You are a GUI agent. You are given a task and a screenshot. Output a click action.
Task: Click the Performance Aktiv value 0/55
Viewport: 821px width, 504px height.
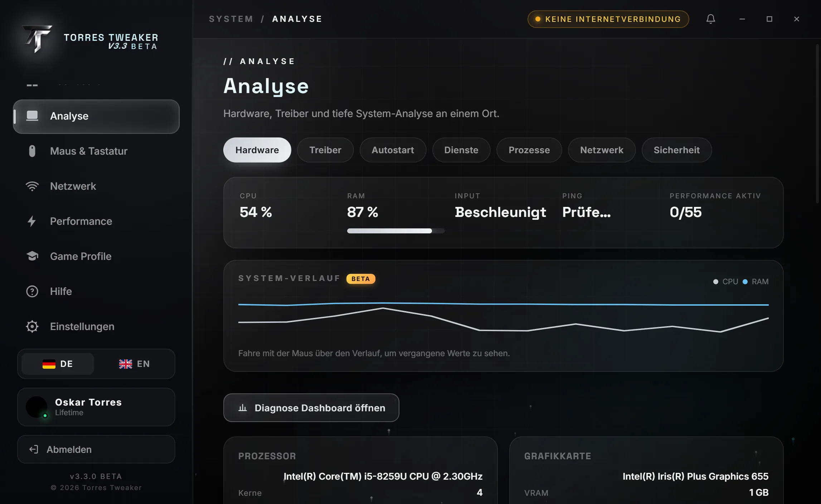coord(685,212)
